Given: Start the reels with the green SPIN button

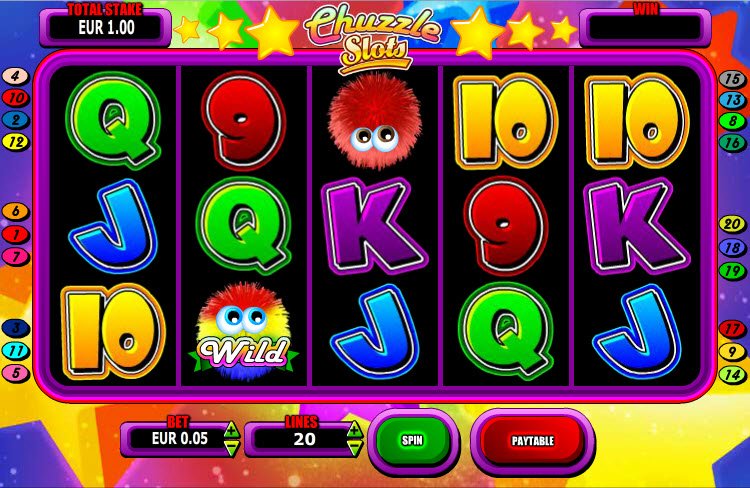Looking at the screenshot, I should [412, 440].
